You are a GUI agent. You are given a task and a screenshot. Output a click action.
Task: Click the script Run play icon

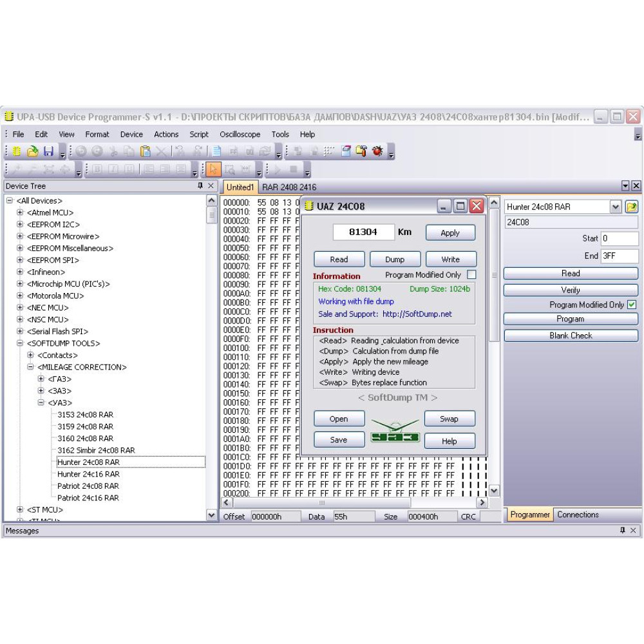278,169
